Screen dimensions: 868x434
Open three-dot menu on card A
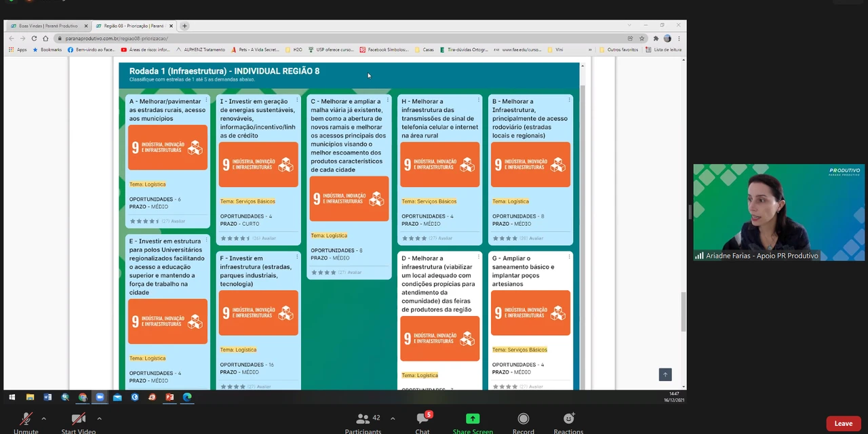(x=206, y=100)
